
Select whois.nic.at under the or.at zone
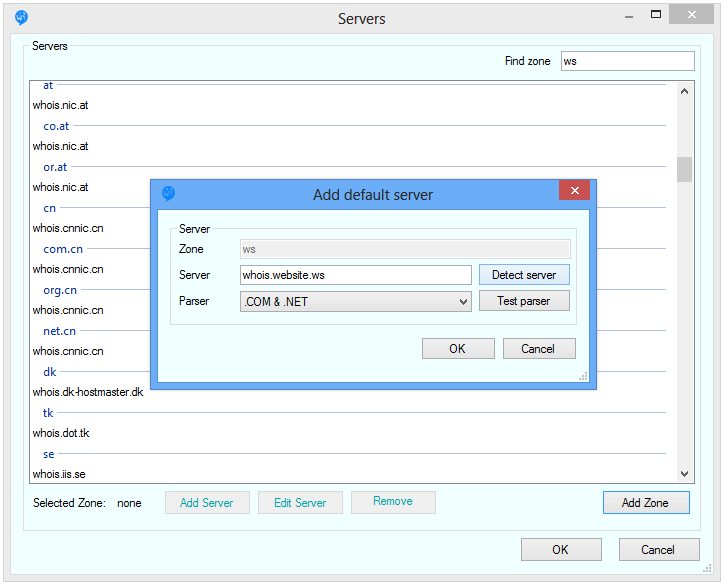(60, 187)
